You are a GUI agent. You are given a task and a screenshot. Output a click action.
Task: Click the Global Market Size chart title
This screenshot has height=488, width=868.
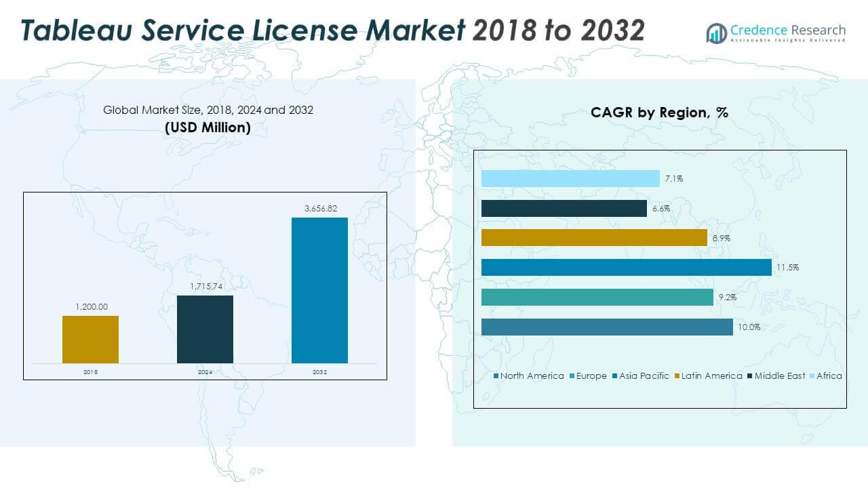208,110
